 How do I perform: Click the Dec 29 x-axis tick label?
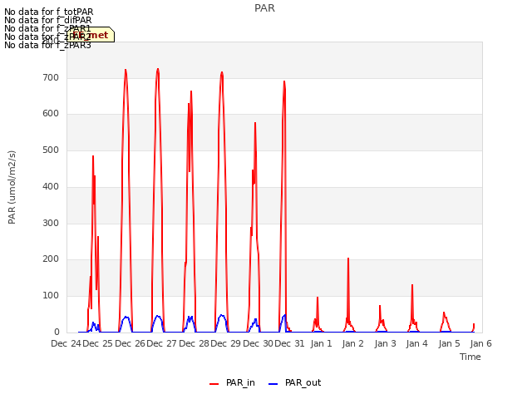[225, 343]
